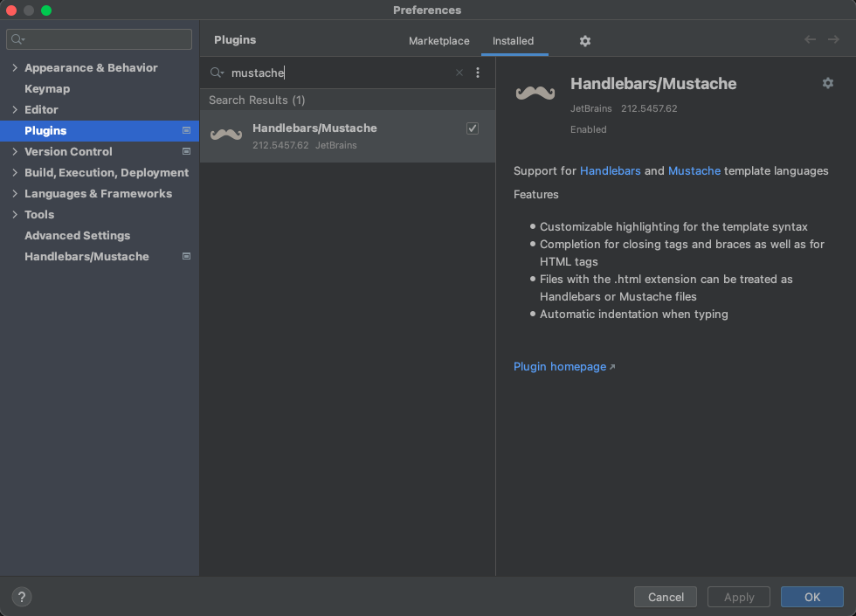Open Keymap settings page
Image resolution: width=856 pixels, height=616 pixels.
(47, 88)
